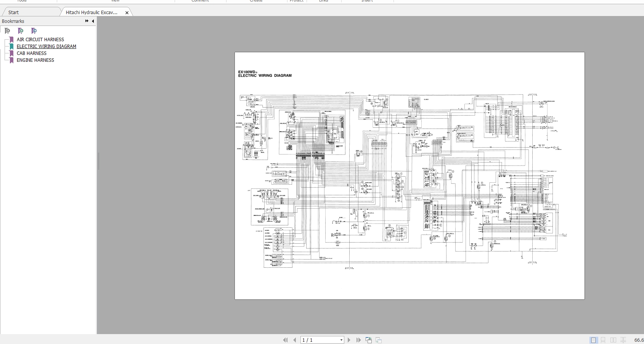
Task: Click the go to bookmark arrow icon
Action: click(34, 31)
